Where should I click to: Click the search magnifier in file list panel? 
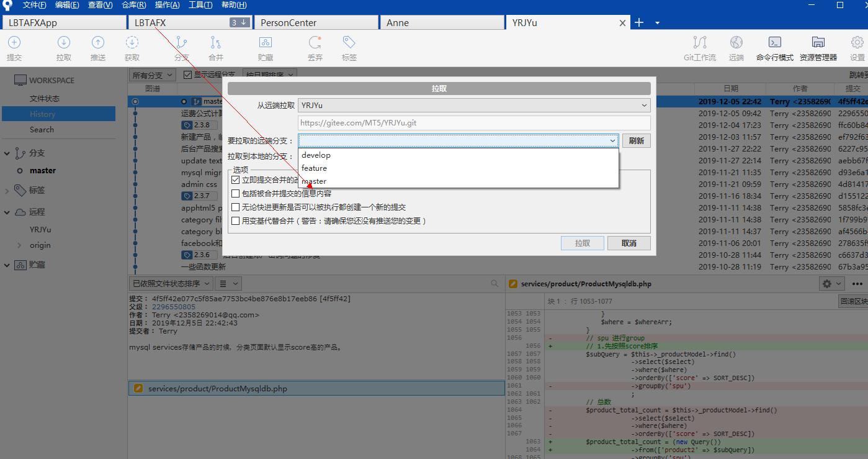click(x=494, y=283)
